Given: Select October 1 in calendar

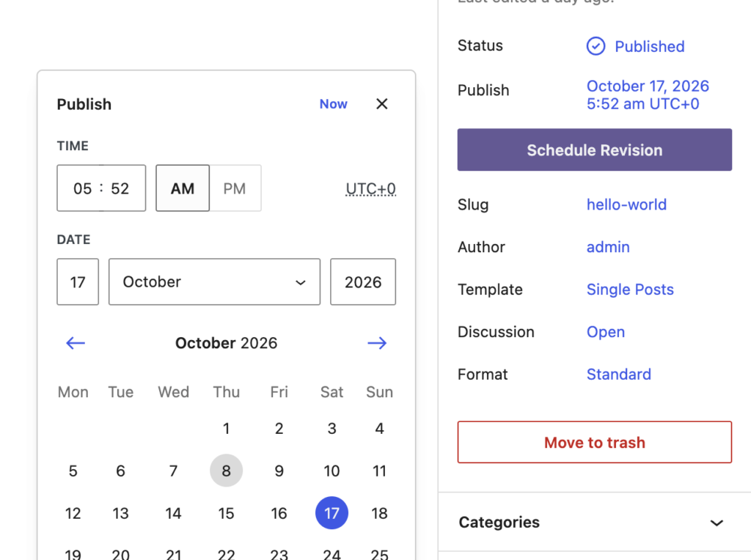Looking at the screenshot, I should pyautogui.click(x=226, y=428).
